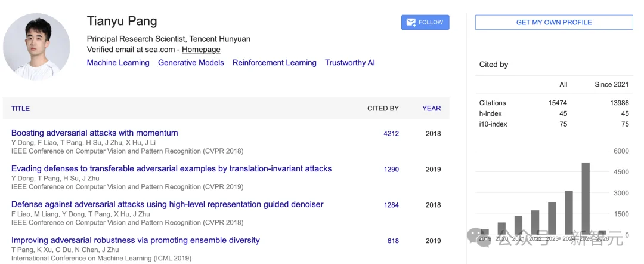This screenshot has height=264, width=644.
Task: Open the Trustworthy AI topic link
Action: (x=349, y=63)
